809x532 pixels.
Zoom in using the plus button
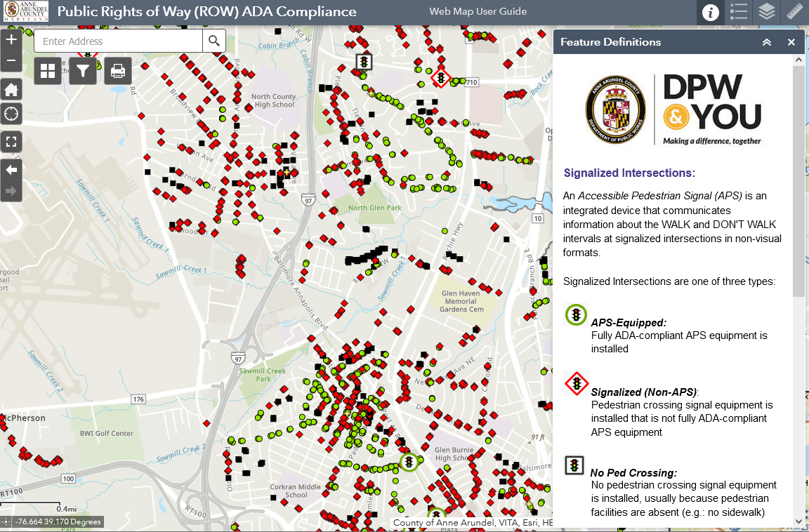coord(11,39)
